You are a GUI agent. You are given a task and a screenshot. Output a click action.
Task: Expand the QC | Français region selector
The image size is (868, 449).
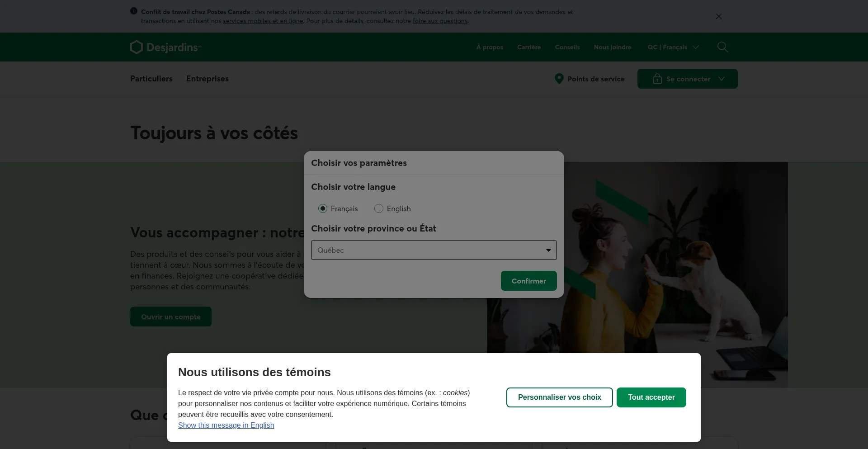click(673, 47)
